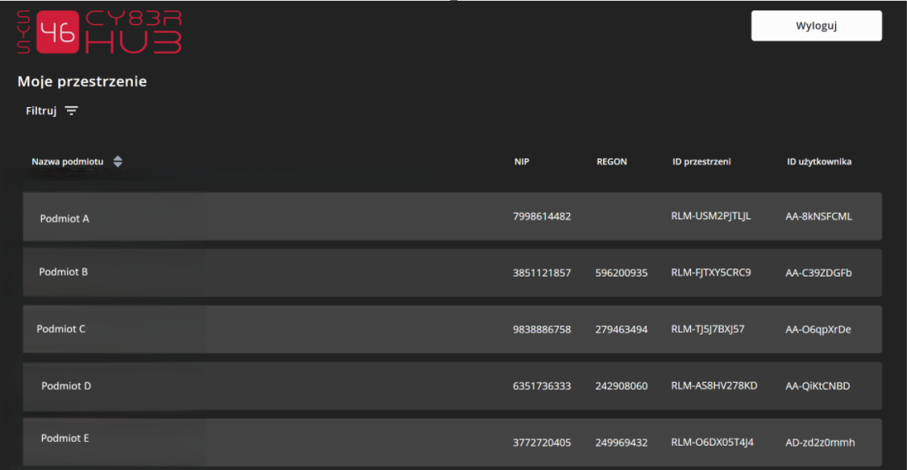The height and width of the screenshot is (470, 907).
Task: Click space ID RLM-TJ5J7BXJ57
Action: click(708, 329)
